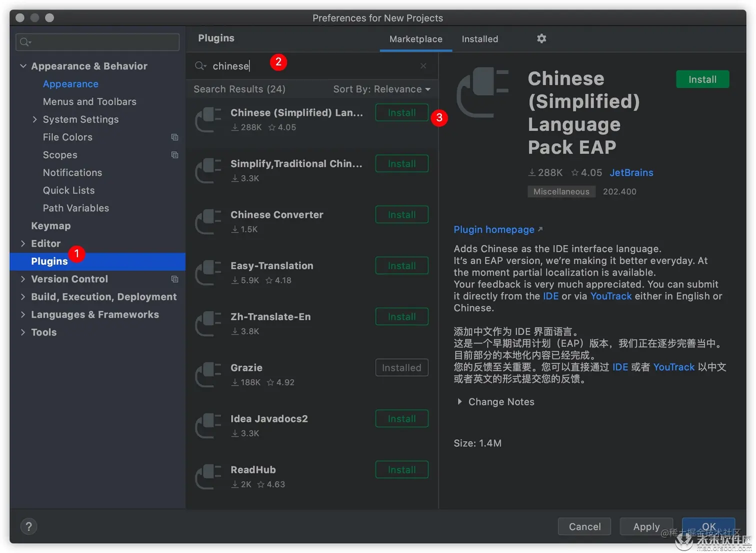The height and width of the screenshot is (553, 756).
Task: Collapse the Appearance & Behavior section
Action: pyautogui.click(x=23, y=66)
